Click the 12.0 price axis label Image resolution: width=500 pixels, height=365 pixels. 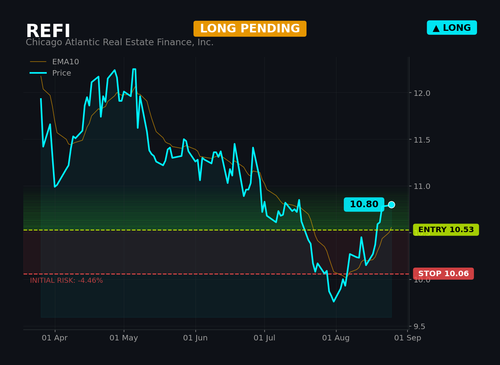click(422, 93)
